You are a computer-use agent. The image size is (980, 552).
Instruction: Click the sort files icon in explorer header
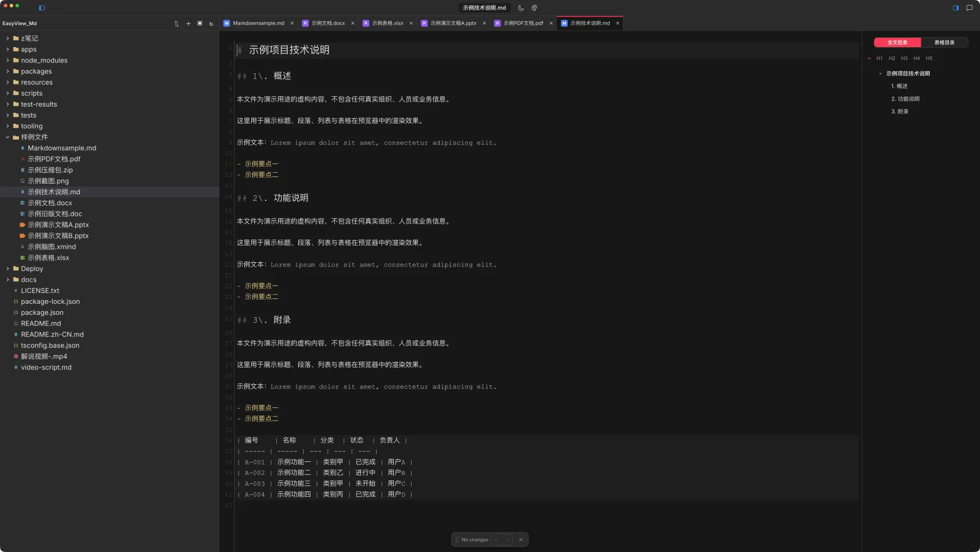click(x=176, y=24)
